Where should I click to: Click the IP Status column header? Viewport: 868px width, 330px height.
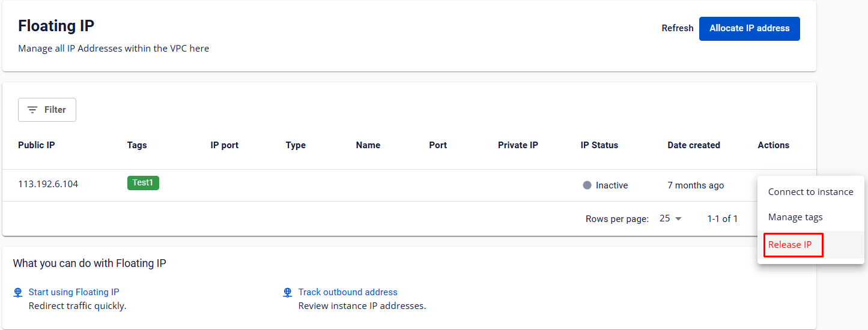[599, 145]
